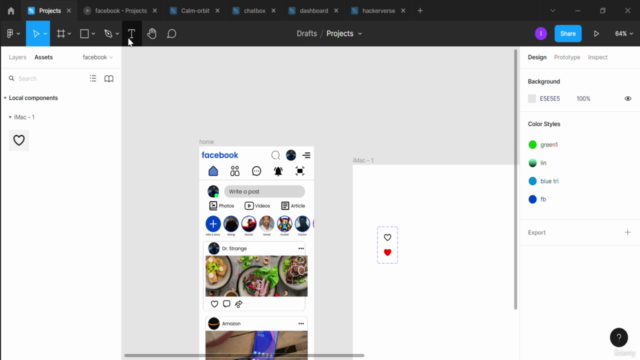Click the Add a story plus icon
640x360 pixels.
pyautogui.click(x=213, y=224)
